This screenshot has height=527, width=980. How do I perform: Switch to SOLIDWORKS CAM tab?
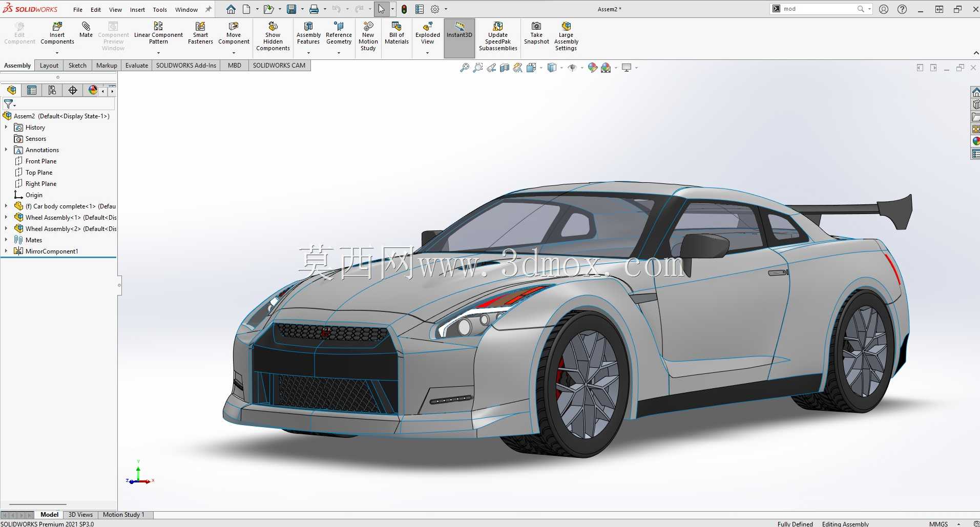pyautogui.click(x=279, y=66)
